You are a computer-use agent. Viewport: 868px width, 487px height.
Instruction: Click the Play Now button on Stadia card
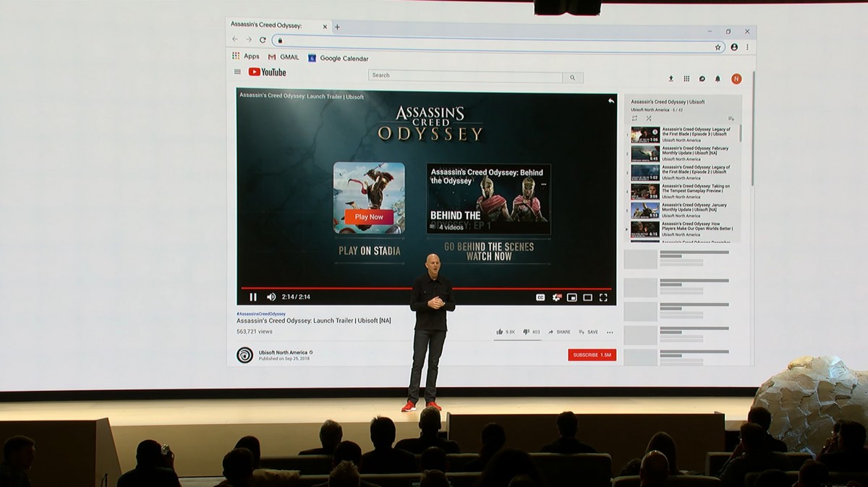(x=369, y=217)
